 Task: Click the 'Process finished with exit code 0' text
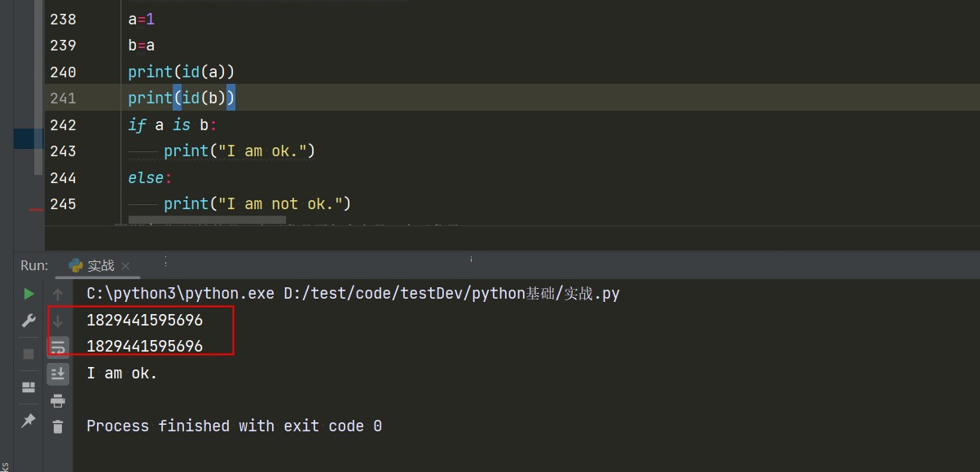(x=234, y=426)
